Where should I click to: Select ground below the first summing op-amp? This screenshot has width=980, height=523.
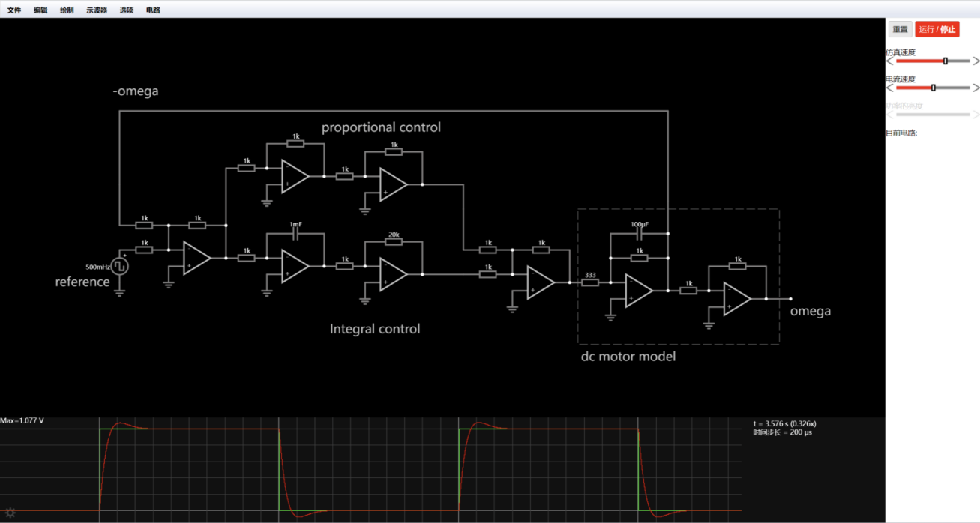click(169, 283)
